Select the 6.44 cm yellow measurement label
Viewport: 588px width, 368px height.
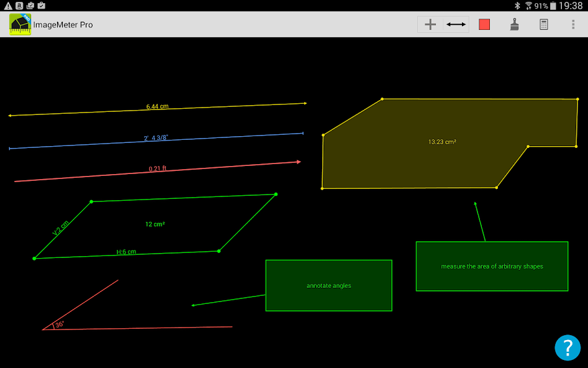(157, 107)
